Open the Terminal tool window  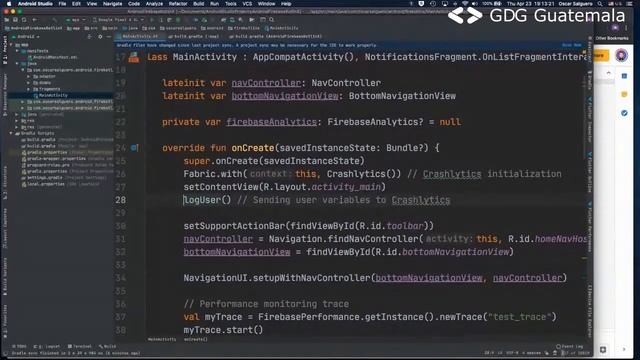pyautogui.click(x=80, y=346)
